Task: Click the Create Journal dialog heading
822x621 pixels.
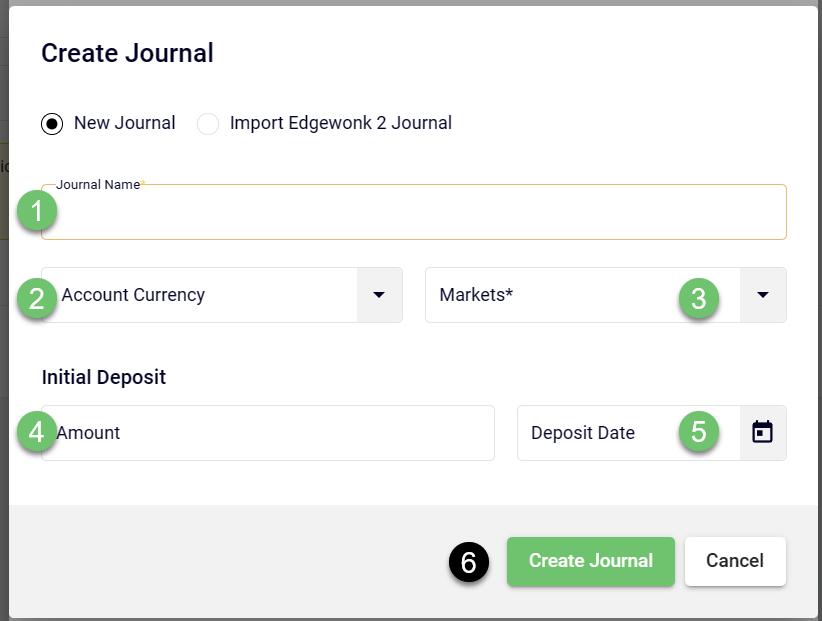Action: tap(127, 53)
